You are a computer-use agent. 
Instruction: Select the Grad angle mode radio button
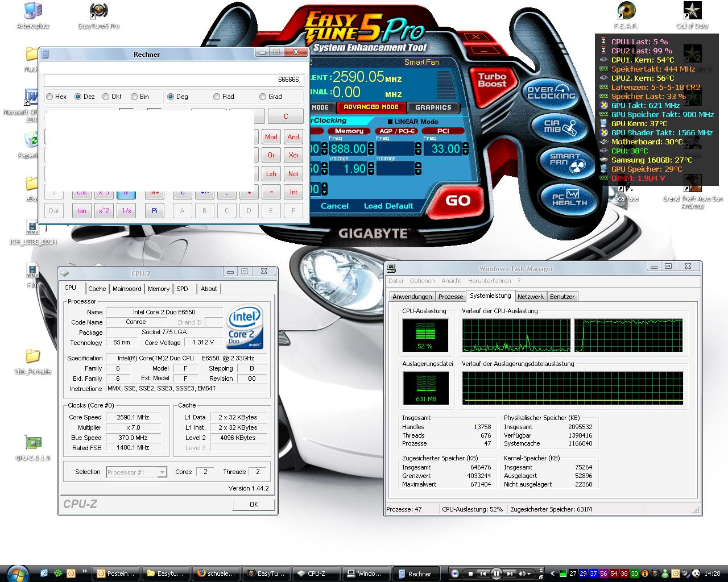point(270,97)
